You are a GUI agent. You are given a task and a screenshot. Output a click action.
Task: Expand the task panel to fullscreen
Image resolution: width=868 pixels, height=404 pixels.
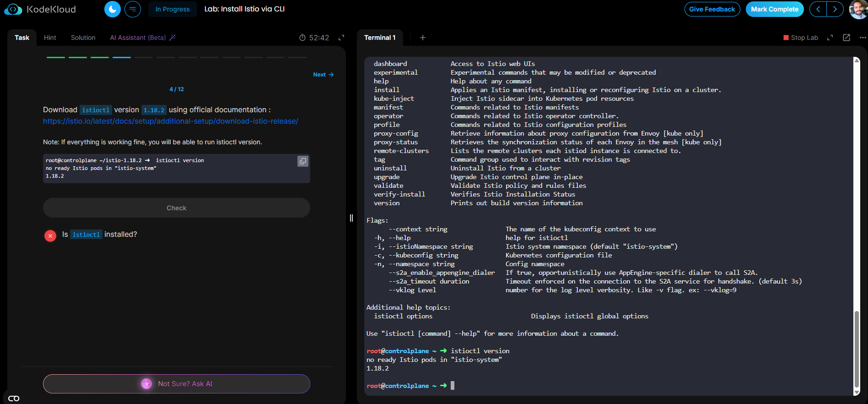pyautogui.click(x=341, y=38)
